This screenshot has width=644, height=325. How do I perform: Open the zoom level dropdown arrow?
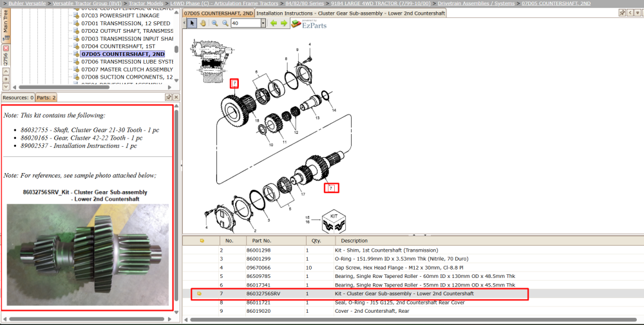[x=263, y=23]
